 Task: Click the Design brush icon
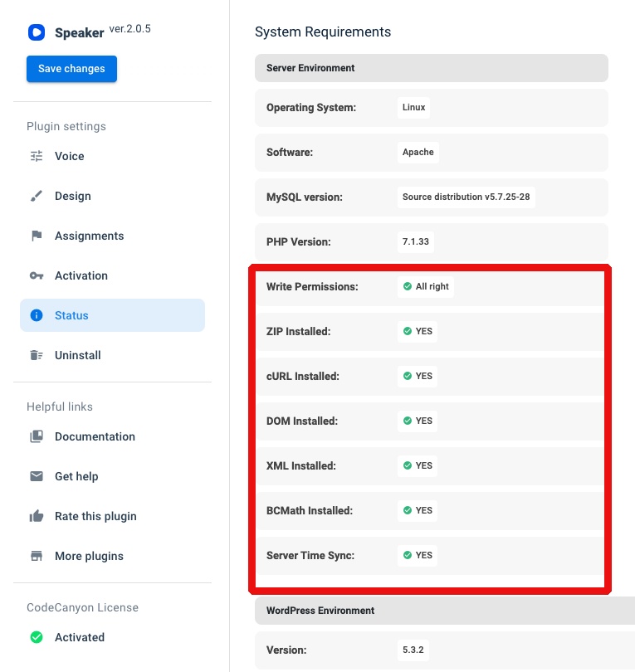[x=37, y=196]
